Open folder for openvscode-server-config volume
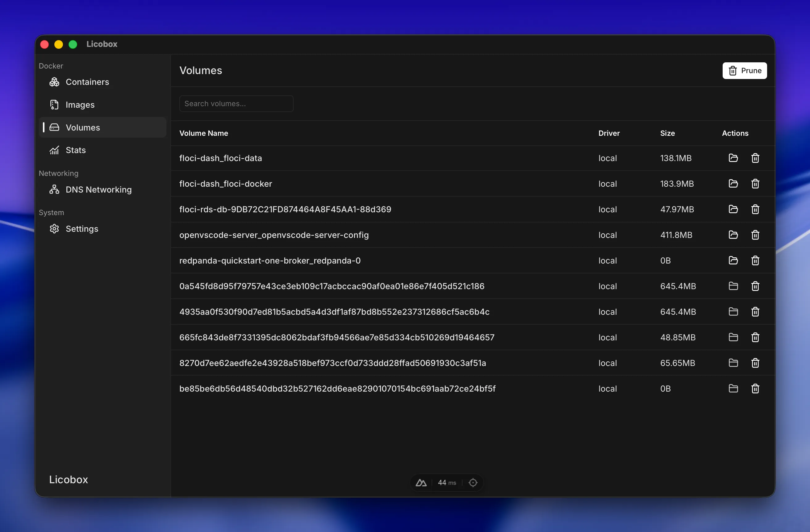Viewport: 810px width, 532px height. pos(733,235)
